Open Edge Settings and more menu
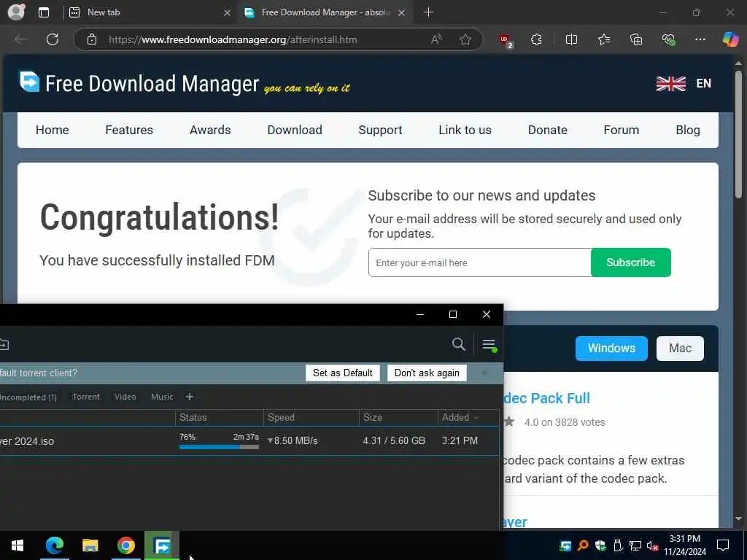Screen dimensions: 747x560 coord(700,39)
